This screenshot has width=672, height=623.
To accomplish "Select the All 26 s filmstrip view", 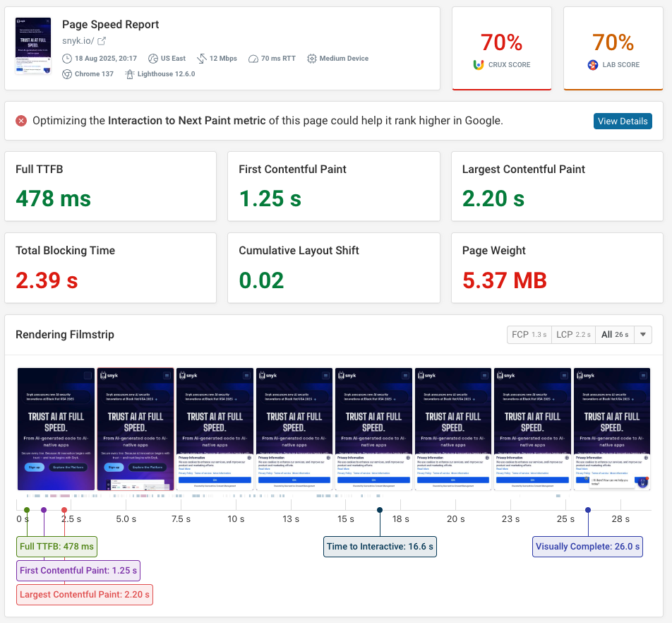I will tap(615, 335).
